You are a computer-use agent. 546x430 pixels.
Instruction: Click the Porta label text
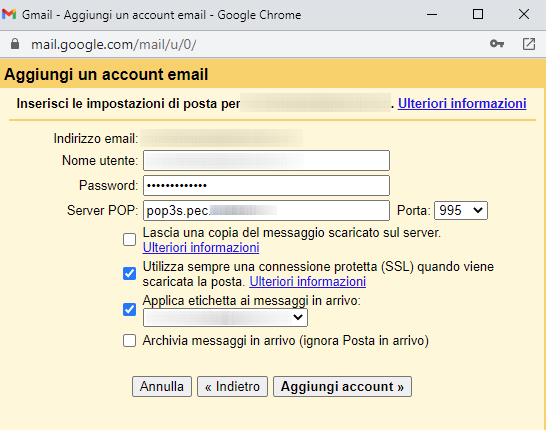pyautogui.click(x=414, y=210)
